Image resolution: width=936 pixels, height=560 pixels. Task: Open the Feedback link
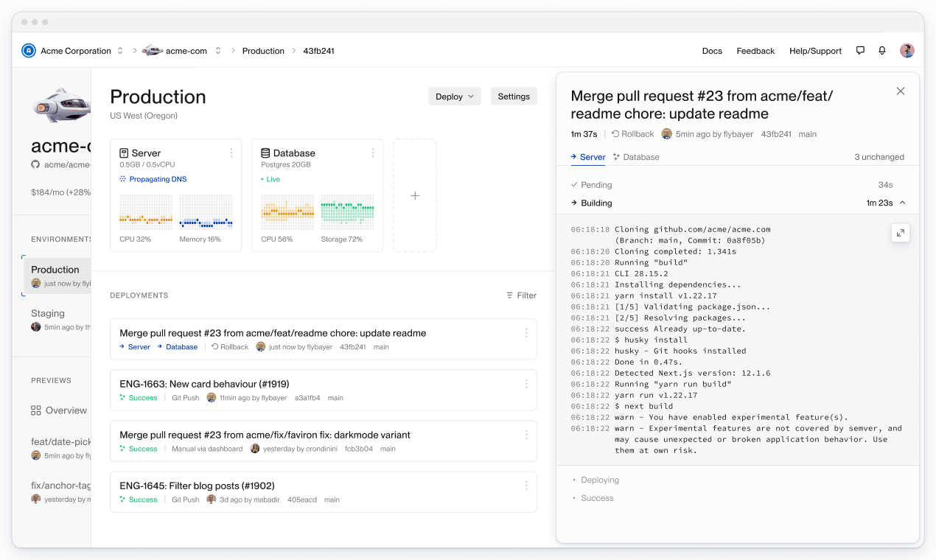click(x=755, y=51)
